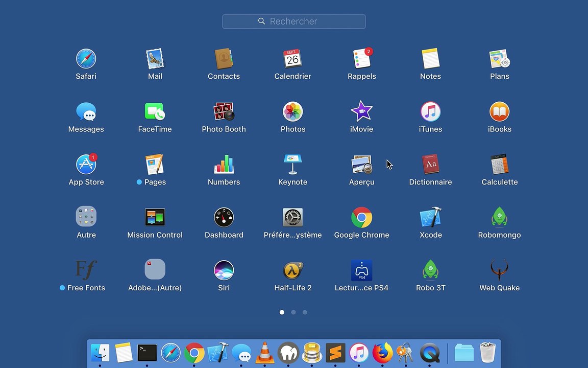Screen dimensions: 588x368
Task: Select first Launchpad page dot
Action: (282, 312)
